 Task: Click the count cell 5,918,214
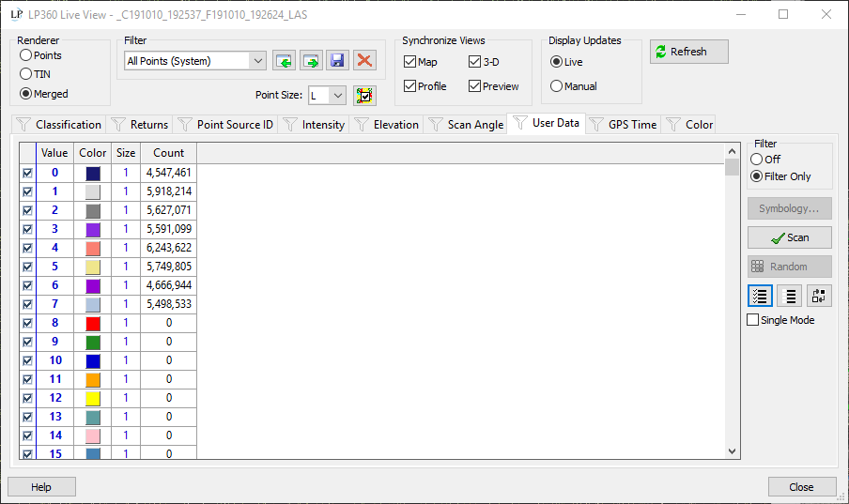point(168,191)
